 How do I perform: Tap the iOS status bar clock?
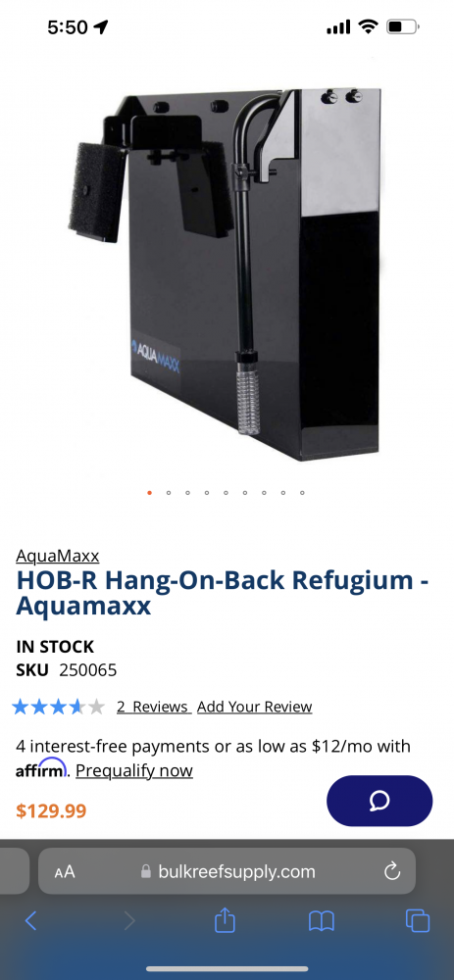pyautogui.click(x=69, y=26)
